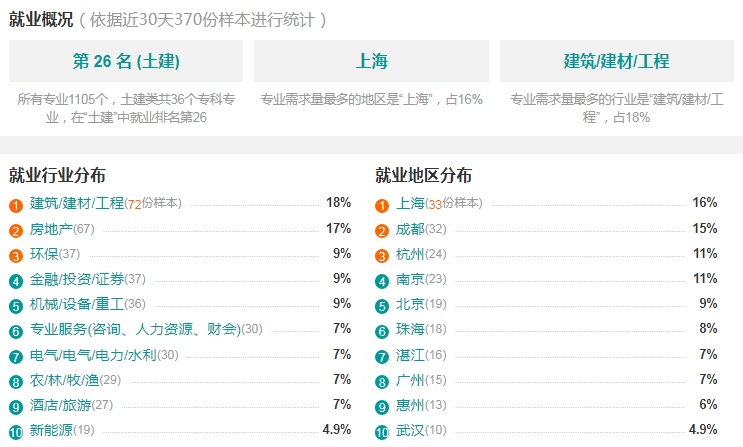
Task: Click rank 1 badge beside 建筑/建材/工程
Action: tap(16, 206)
